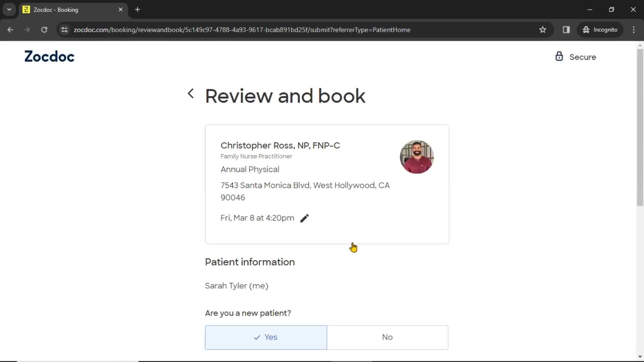Click the address bar URL
Screen dimensions: 644x362
242,30
